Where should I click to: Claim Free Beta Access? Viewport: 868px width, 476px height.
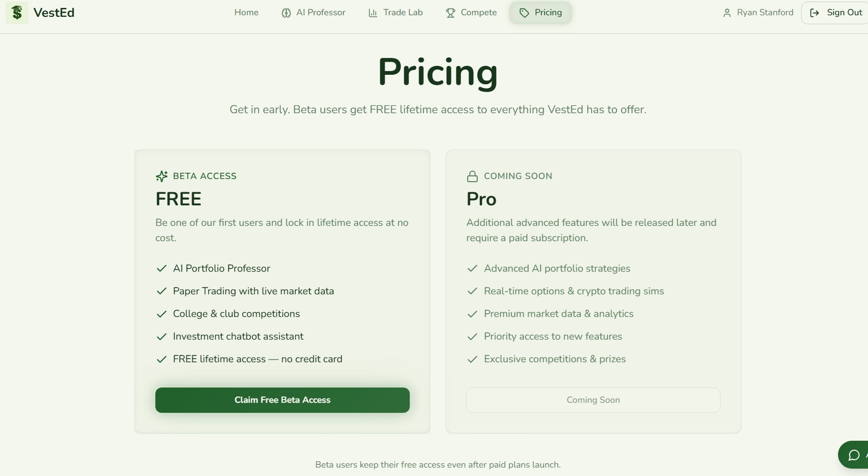282,400
